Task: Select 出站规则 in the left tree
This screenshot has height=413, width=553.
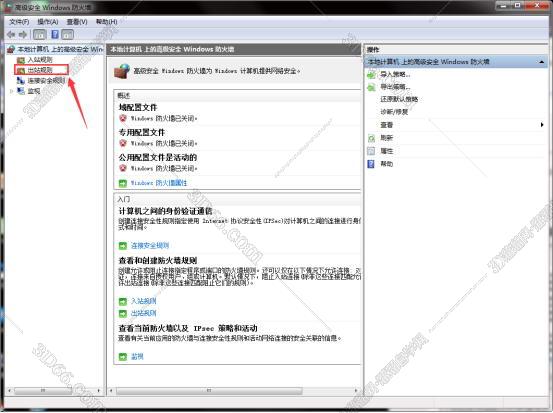Action: (40, 70)
